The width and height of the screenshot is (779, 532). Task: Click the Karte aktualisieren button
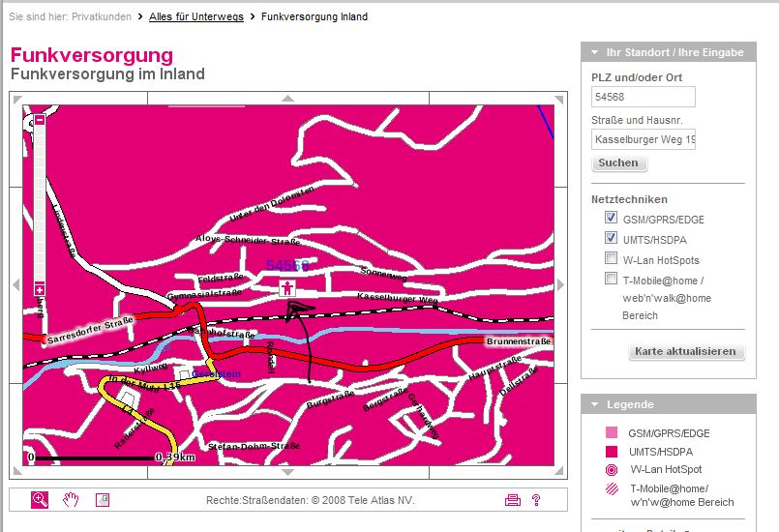(x=686, y=351)
